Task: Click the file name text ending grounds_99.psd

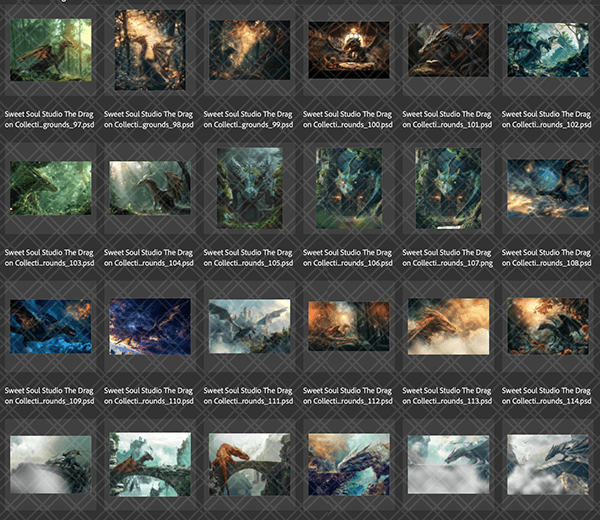Action: pos(248,119)
